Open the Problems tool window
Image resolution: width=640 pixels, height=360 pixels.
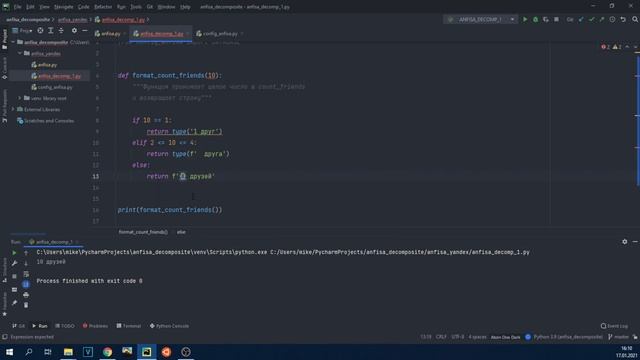tap(95, 326)
